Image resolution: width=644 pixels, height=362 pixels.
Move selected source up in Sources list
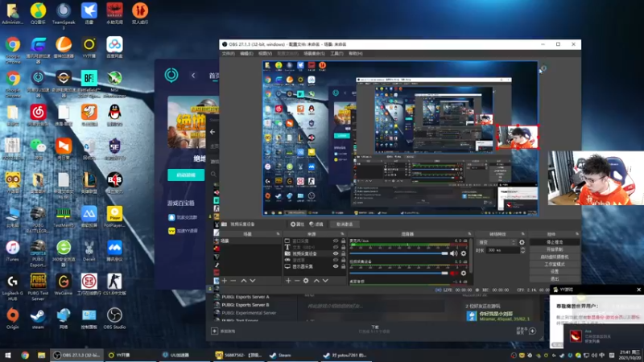pyautogui.click(x=316, y=281)
